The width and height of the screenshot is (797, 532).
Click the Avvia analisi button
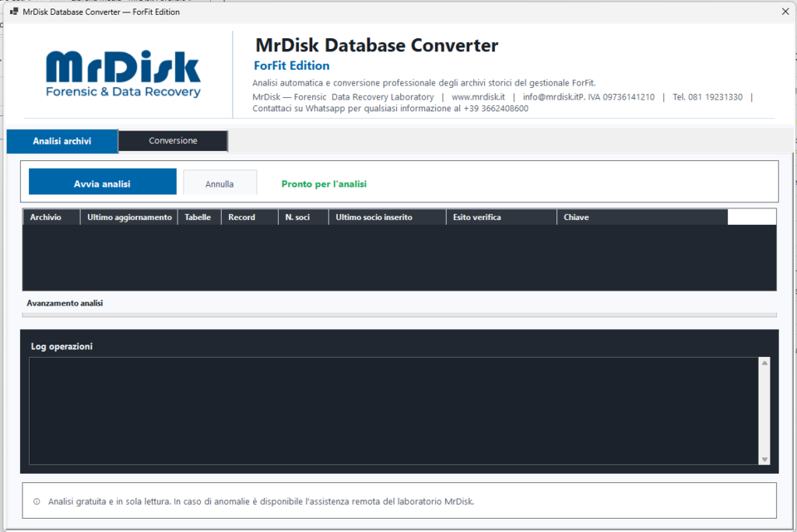(x=102, y=181)
